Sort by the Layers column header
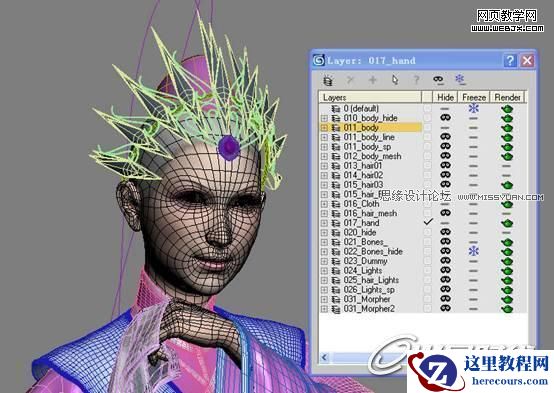This screenshot has height=393, width=554. click(x=370, y=97)
